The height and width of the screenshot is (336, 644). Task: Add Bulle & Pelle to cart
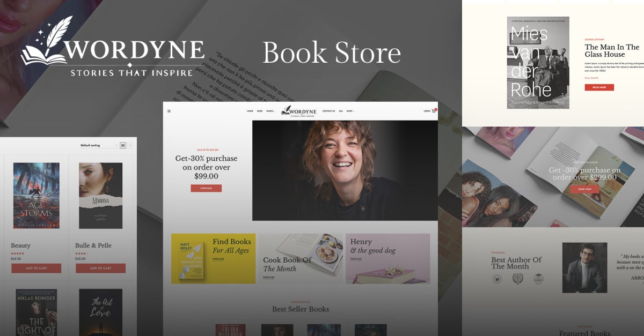pos(100,268)
